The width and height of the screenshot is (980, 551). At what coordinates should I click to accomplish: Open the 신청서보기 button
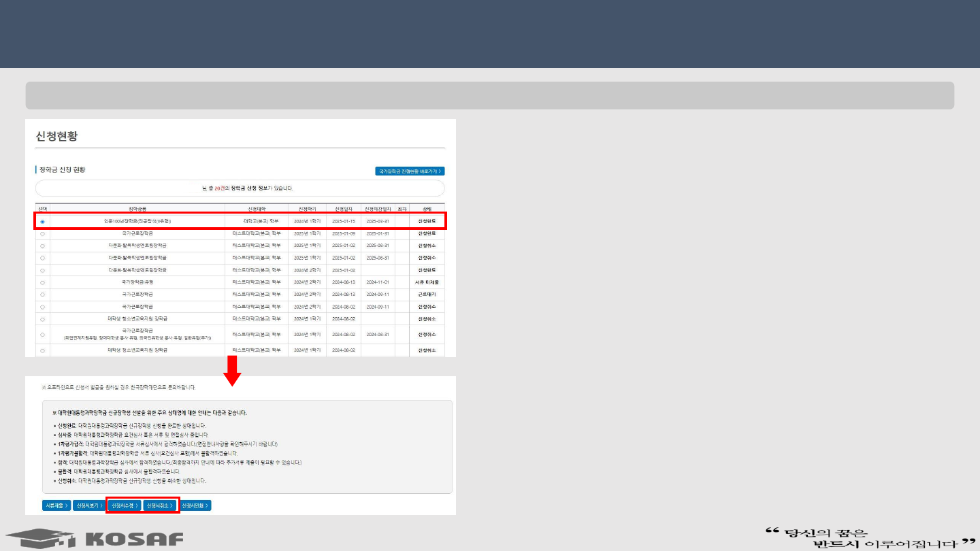click(x=89, y=505)
